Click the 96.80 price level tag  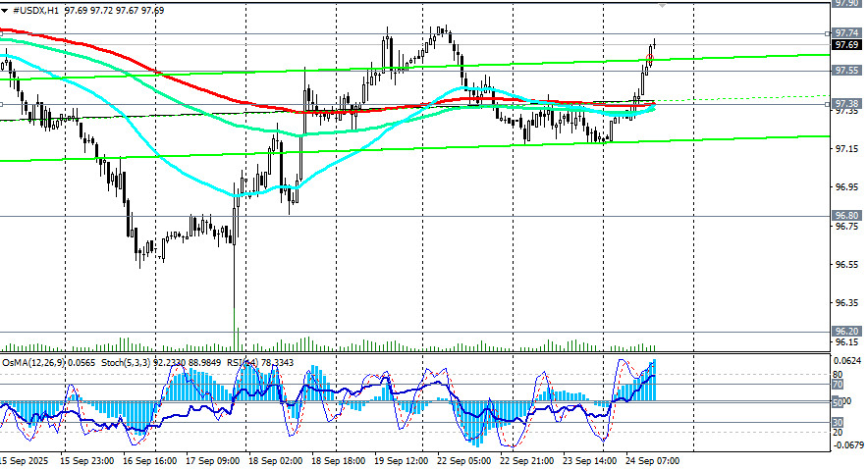846,215
